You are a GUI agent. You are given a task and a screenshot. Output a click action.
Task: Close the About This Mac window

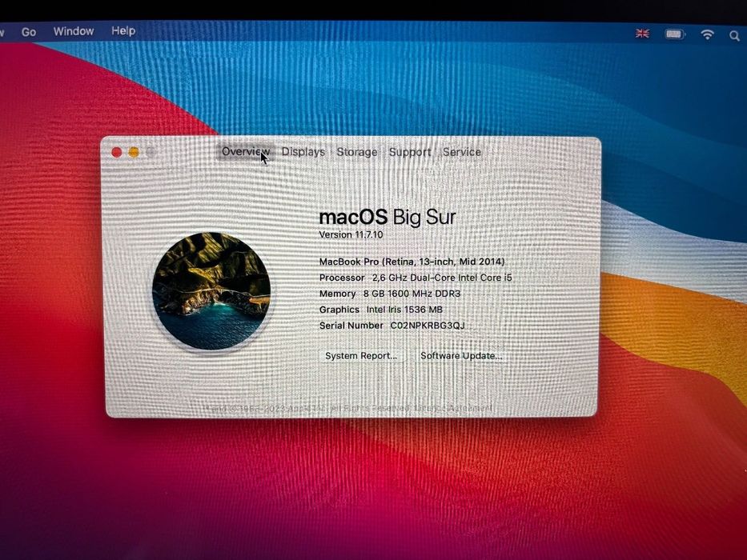(116, 152)
